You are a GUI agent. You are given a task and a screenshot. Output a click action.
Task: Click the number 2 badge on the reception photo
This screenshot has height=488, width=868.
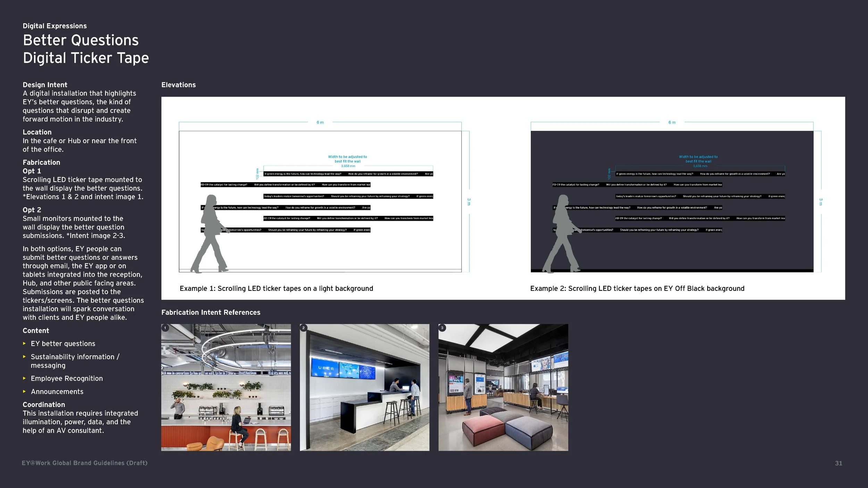coord(303,328)
